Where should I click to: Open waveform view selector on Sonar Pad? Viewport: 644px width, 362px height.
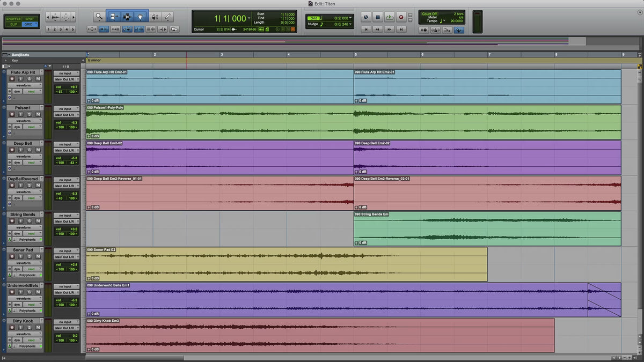[25, 263]
